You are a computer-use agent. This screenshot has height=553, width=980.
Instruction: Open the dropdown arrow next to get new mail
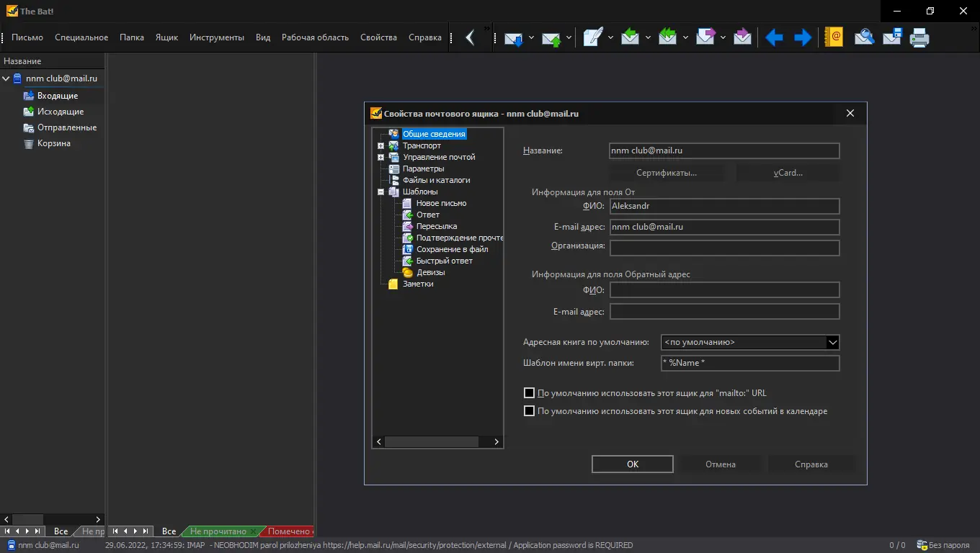click(x=531, y=37)
